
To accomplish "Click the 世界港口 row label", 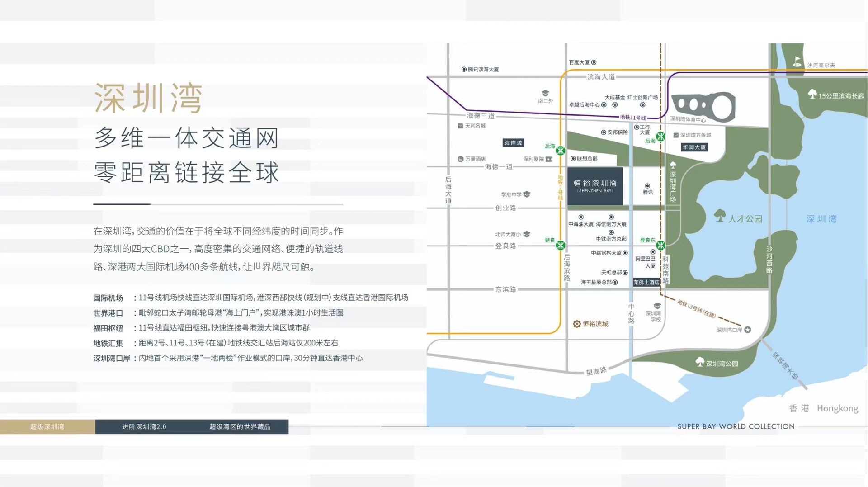I will pyautogui.click(x=108, y=313).
